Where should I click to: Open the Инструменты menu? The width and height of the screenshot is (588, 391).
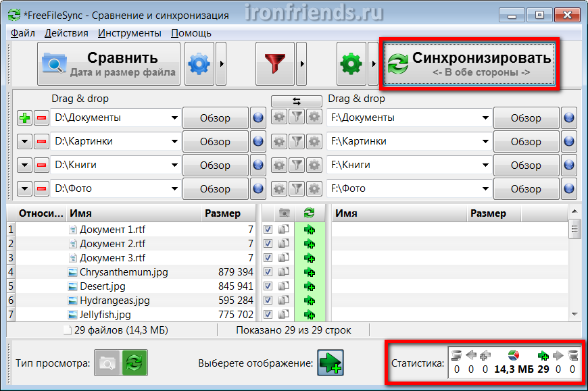click(129, 32)
